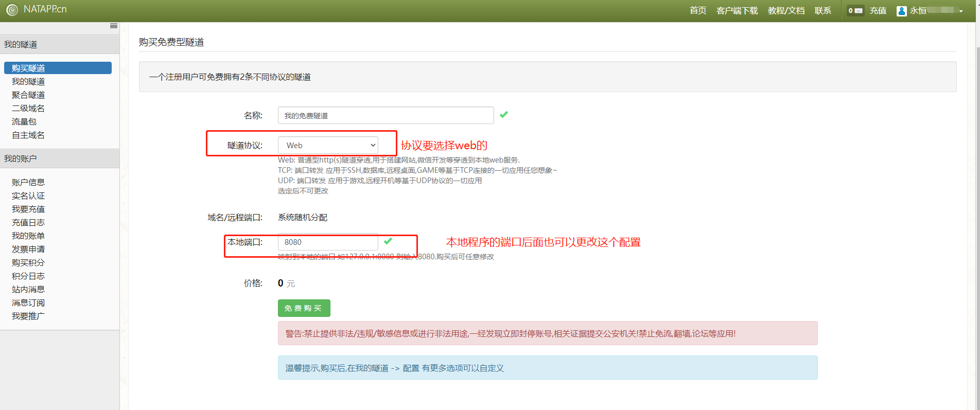Click the green 免费购买 button
Image resolution: width=980 pixels, height=410 pixels.
point(304,308)
